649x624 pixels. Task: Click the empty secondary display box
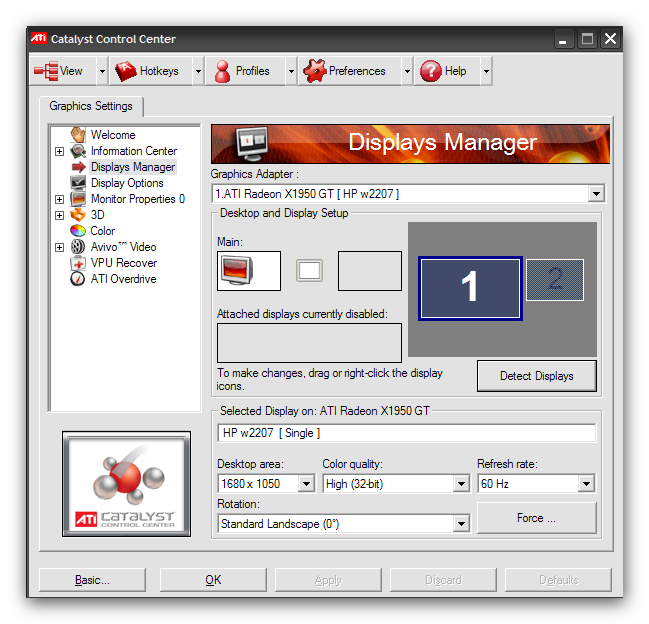pos(370,271)
